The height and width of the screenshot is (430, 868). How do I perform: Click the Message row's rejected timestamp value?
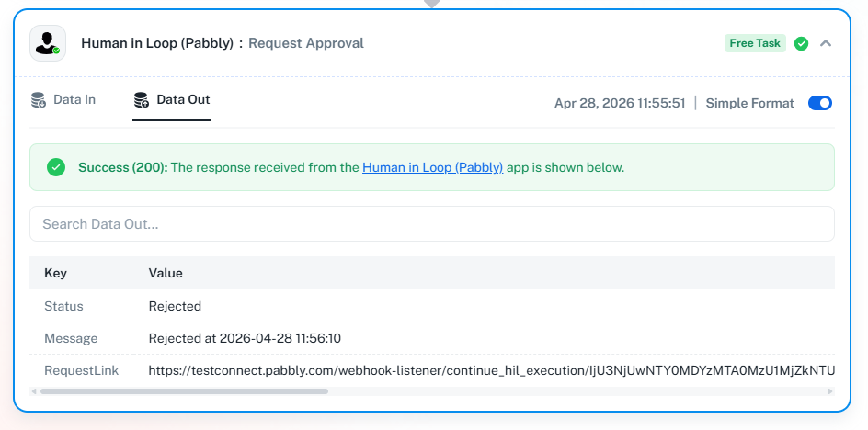click(x=245, y=338)
